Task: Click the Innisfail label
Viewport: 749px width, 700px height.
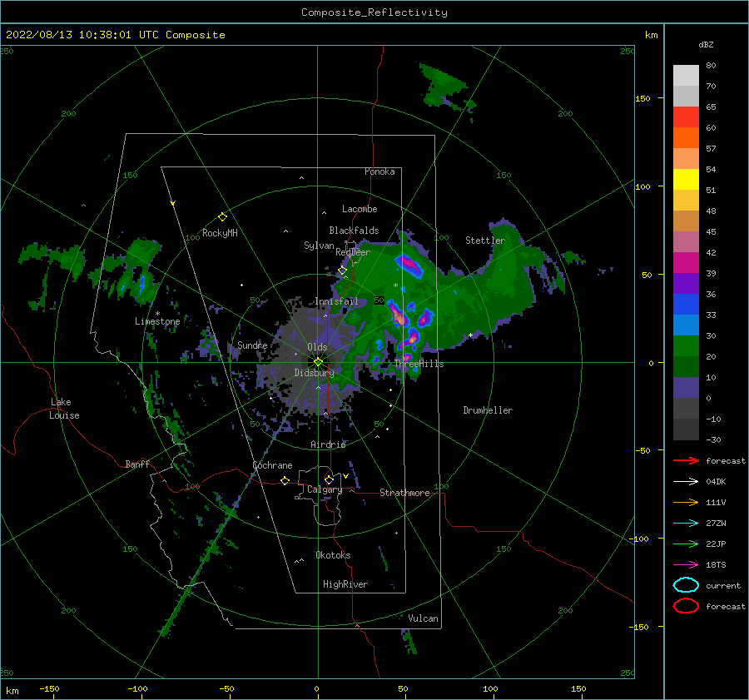Action: (336, 301)
